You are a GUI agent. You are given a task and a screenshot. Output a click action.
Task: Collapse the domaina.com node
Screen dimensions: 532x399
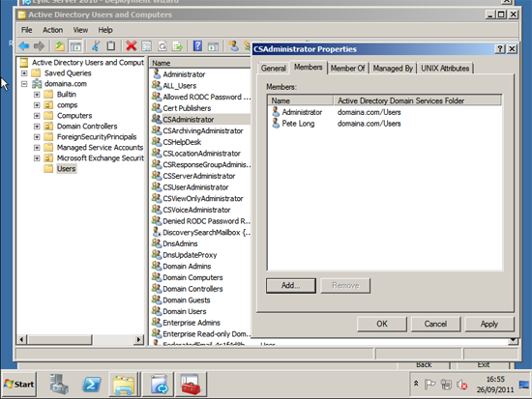point(24,84)
